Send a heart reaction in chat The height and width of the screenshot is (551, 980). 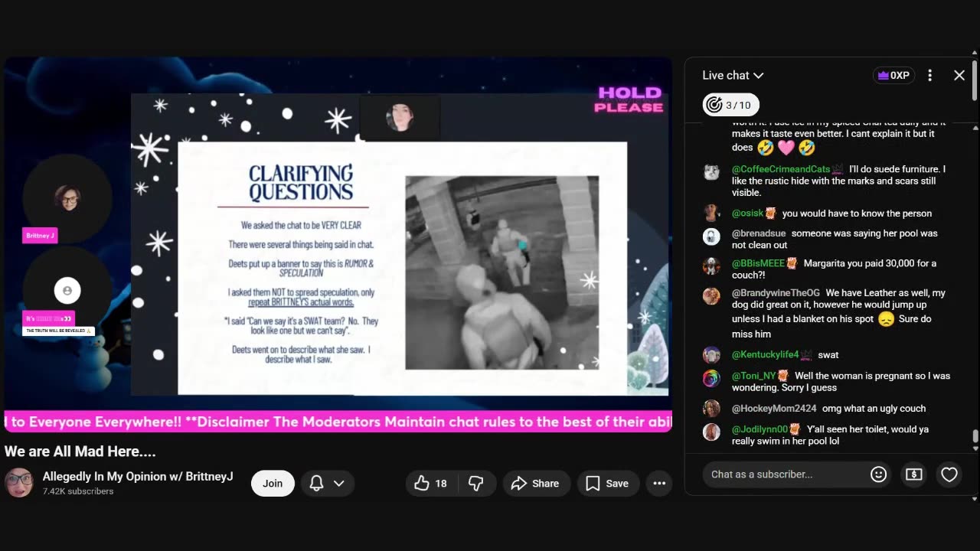(949, 474)
